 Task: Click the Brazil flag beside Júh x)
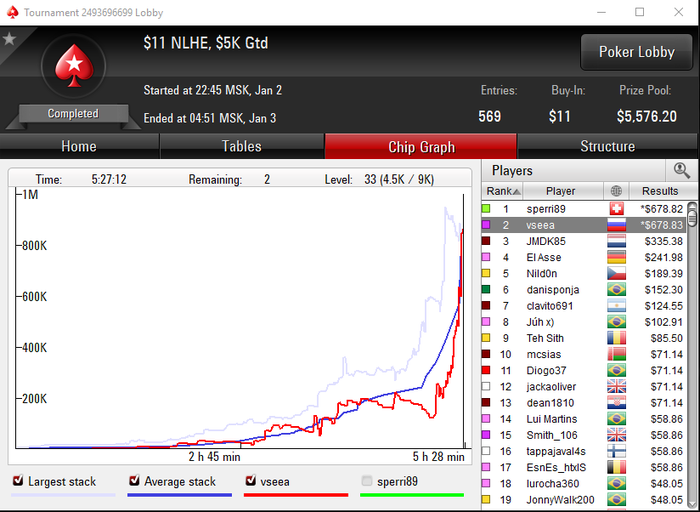616,322
